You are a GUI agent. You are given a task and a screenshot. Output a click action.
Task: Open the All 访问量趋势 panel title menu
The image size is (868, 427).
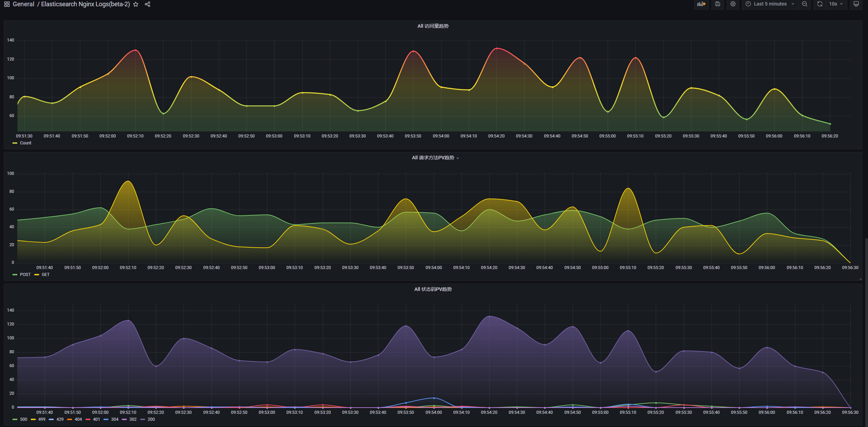(x=433, y=26)
